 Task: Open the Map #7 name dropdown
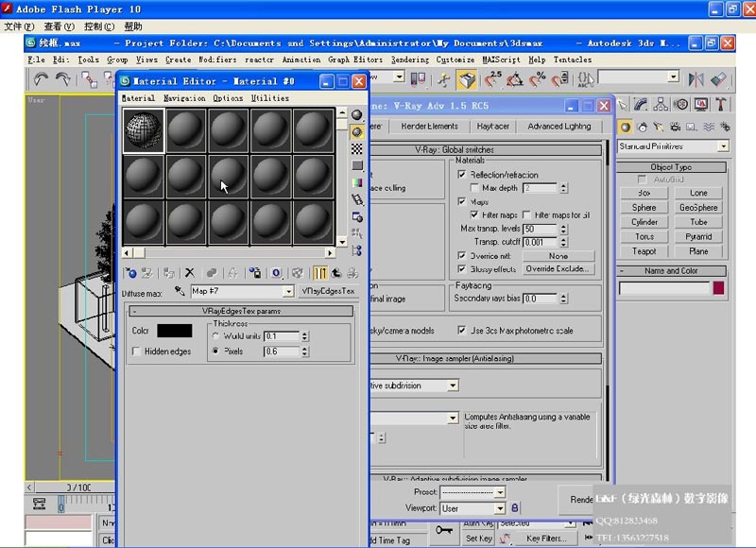pos(288,291)
